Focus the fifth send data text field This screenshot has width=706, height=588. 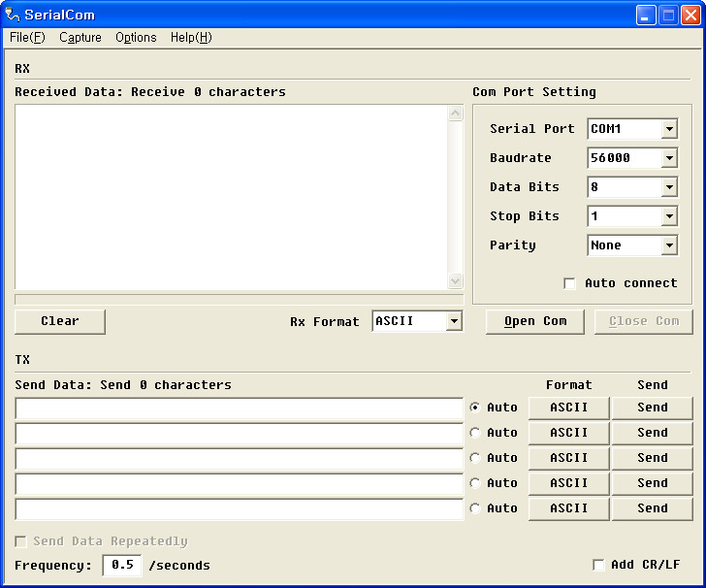pyautogui.click(x=240, y=509)
